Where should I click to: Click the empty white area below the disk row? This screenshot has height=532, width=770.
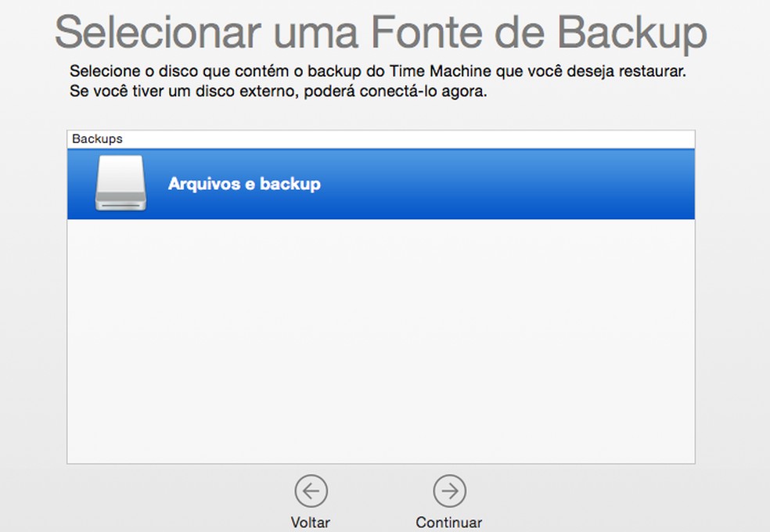[380, 340]
